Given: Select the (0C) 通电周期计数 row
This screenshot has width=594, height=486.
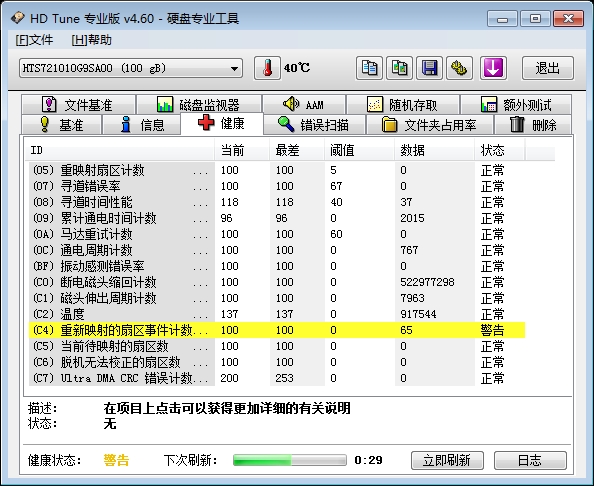Looking at the screenshot, I should tap(277, 250).
